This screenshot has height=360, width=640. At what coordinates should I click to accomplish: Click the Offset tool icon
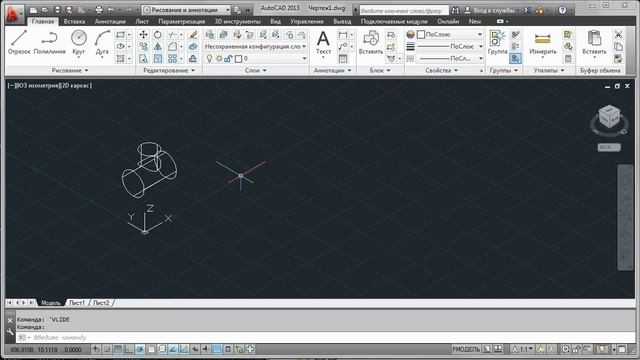[193, 59]
